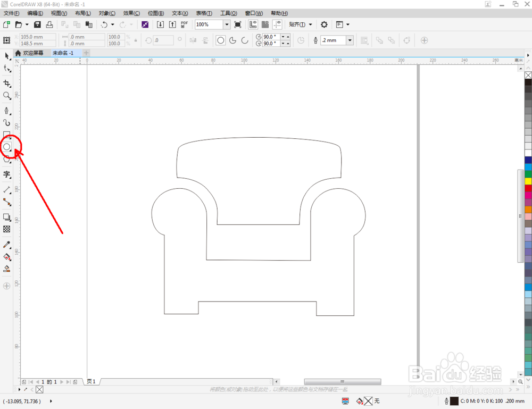Viewport: 532px width, 409px height.
Task: Select the Ellipse tool
Action: (7, 147)
